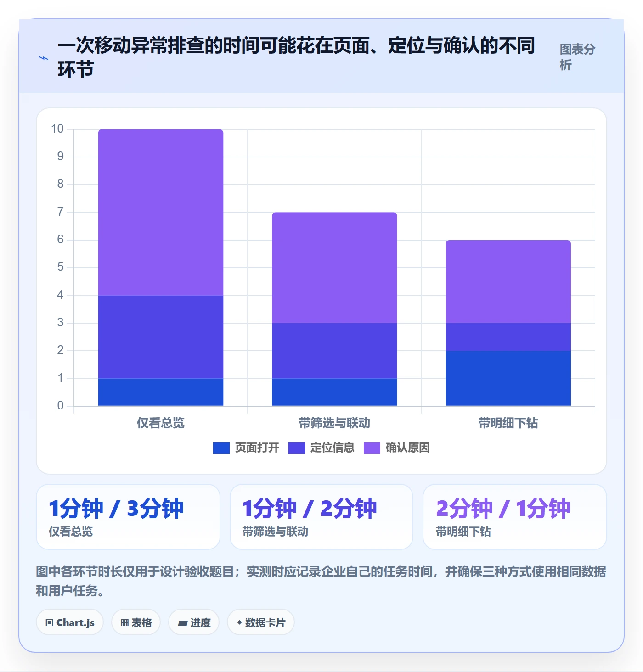The height and width of the screenshot is (672, 643).
Task: Click the y-axis tick label 5
Action: point(60,267)
